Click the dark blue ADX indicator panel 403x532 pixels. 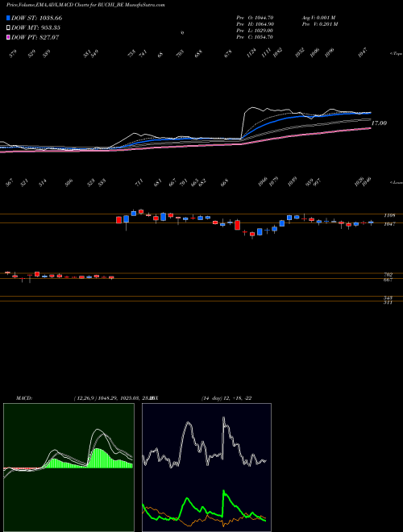click(206, 468)
